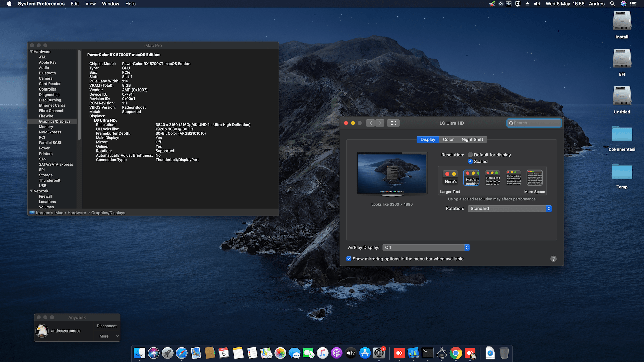Open the Edit menu
Image resolution: width=644 pixels, height=362 pixels.
click(75, 4)
